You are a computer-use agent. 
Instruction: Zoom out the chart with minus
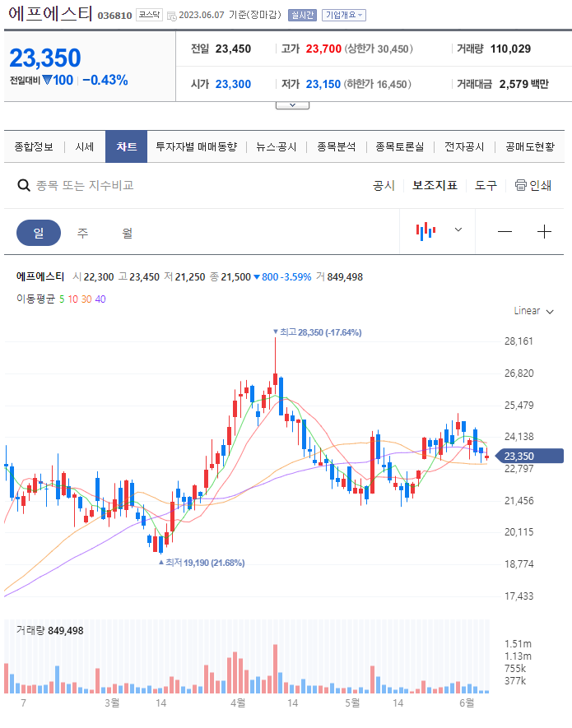[x=505, y=232]
